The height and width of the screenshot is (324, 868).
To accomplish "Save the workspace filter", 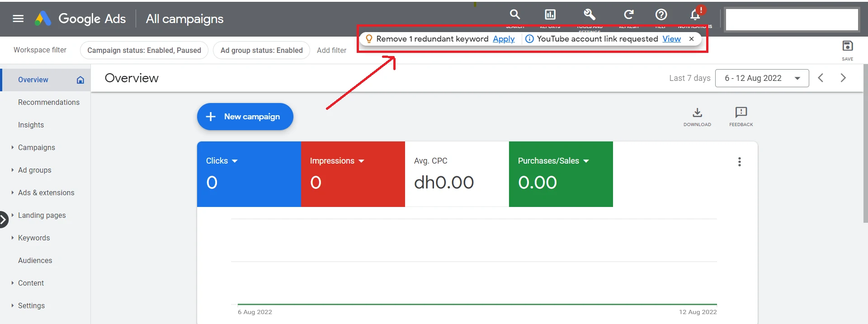I will [848, 50].
